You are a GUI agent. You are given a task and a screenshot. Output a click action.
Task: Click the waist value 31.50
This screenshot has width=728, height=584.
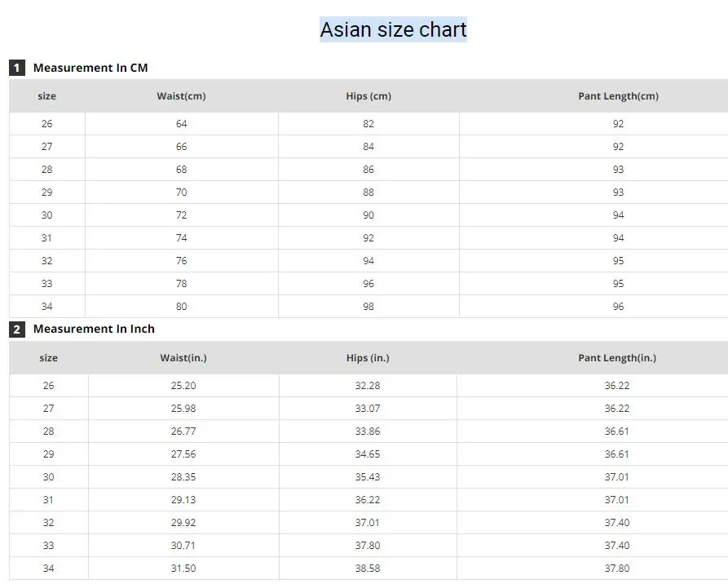coord(183,569)
